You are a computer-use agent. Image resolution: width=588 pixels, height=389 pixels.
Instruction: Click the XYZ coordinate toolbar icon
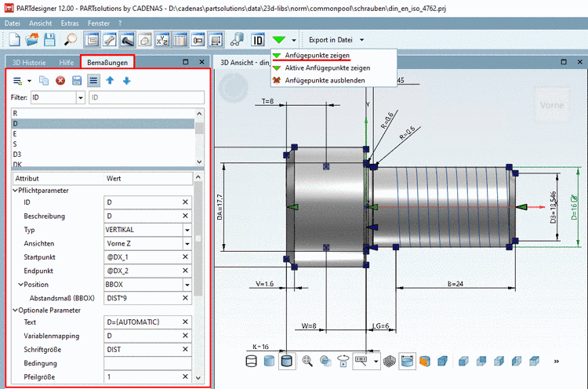pos(161,39)
